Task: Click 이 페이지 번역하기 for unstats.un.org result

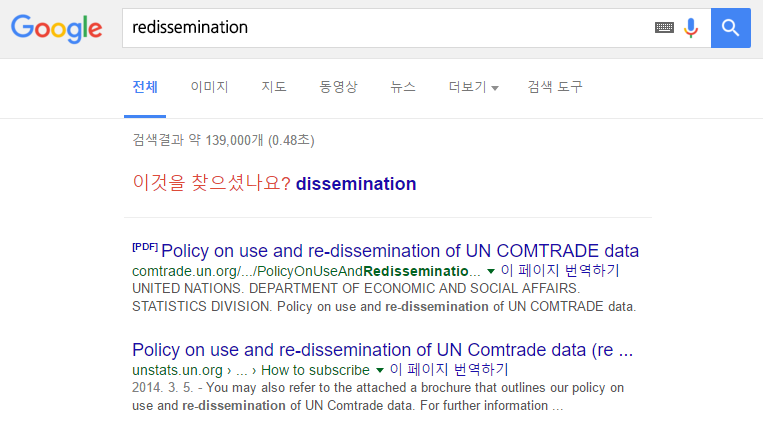Action: 449,370
